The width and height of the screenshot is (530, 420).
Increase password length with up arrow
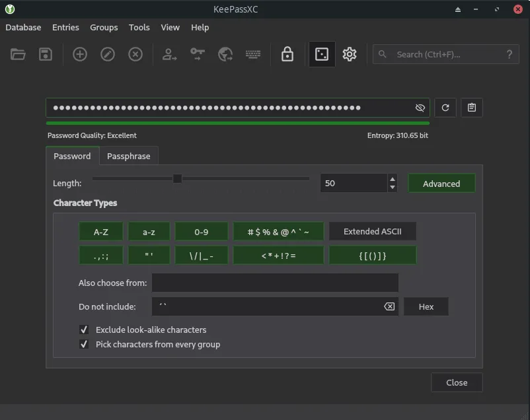392,179
